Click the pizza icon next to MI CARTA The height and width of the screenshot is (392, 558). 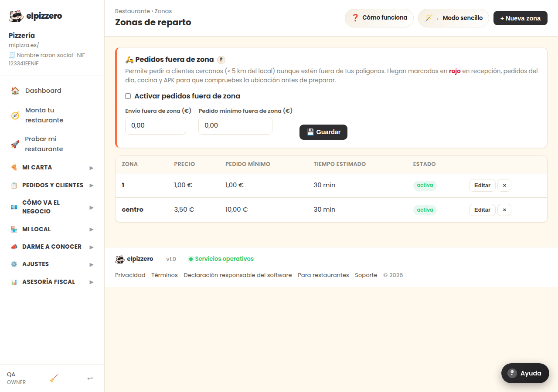[x=14, y=168]
